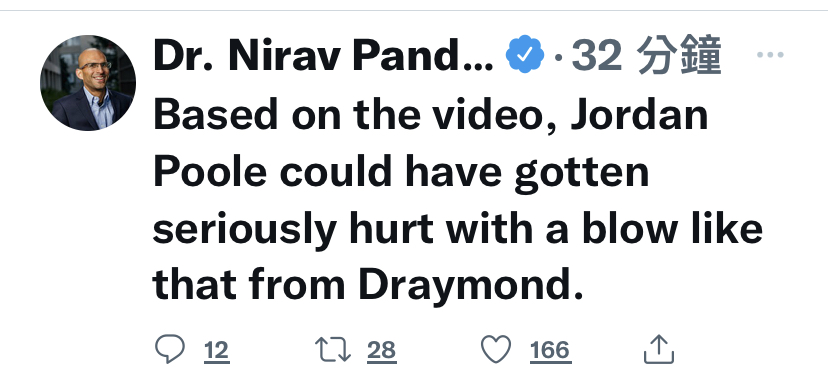The width and height of the screenshot is (828, 376).
Task: Open the reply speech bubble icon
Action: (170, 350)
